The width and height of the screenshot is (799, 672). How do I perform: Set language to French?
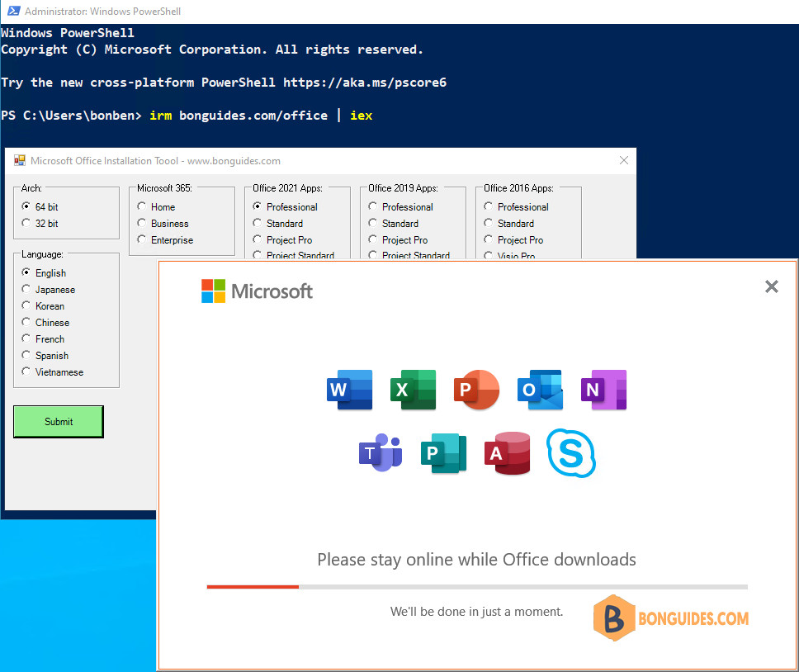click(43, 338)
